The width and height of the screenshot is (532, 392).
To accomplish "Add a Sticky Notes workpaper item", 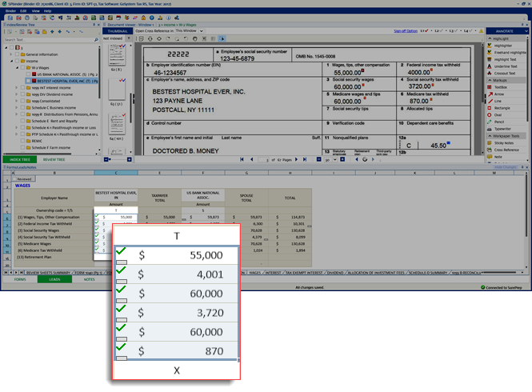I will [504, 142].
